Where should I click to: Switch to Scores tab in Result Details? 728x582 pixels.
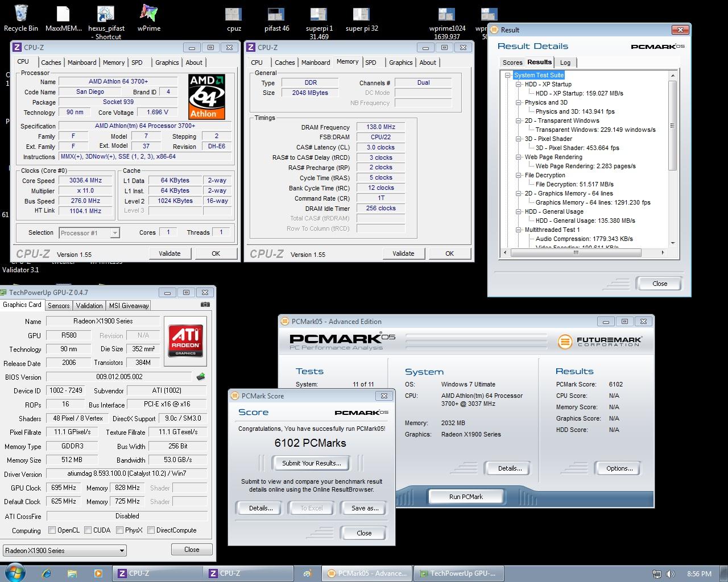(512, 63)
